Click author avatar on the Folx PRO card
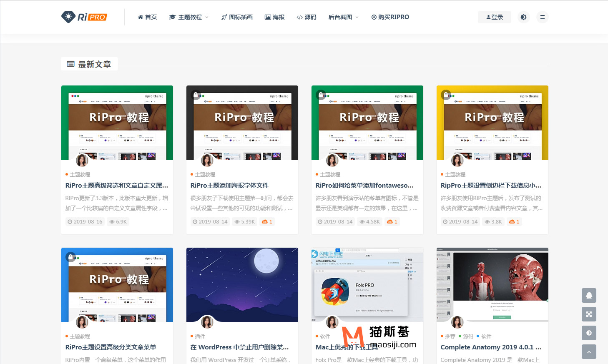This screenshot has height=364, width=608. (332, 322)
